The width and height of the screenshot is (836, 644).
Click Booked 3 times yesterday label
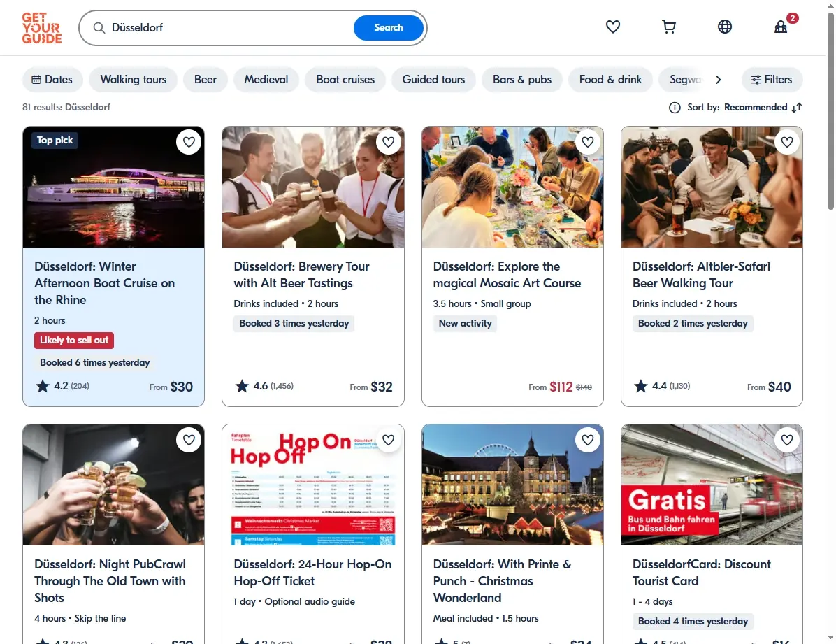coord(294,323)
